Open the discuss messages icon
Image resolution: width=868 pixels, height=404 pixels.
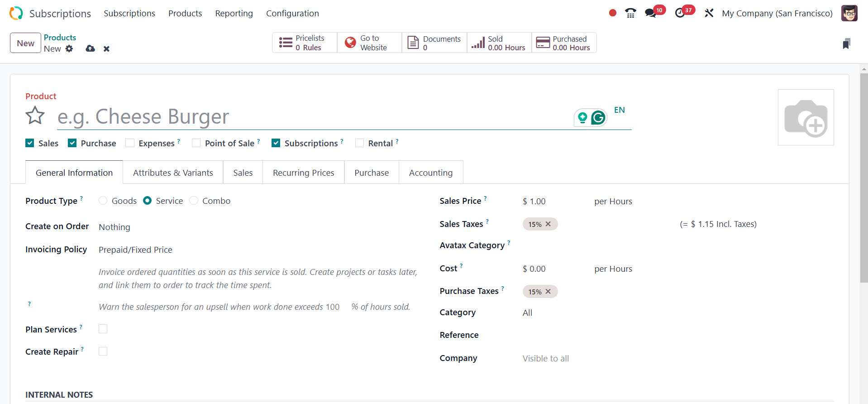(x=651, y=13)
